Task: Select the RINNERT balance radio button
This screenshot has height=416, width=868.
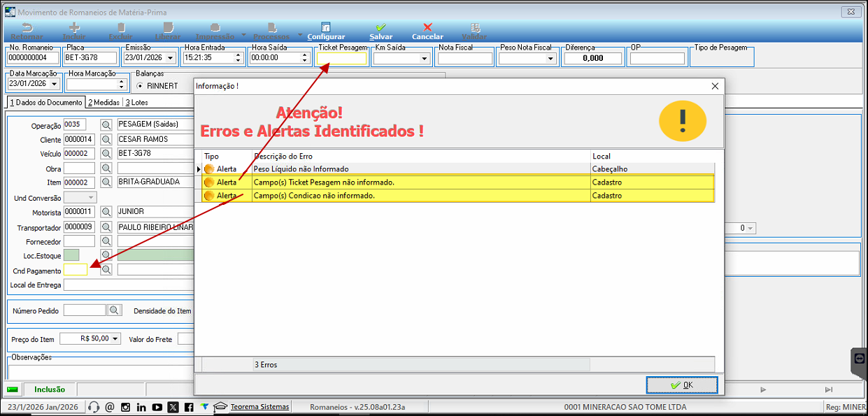Action: (x=140, y=86)
